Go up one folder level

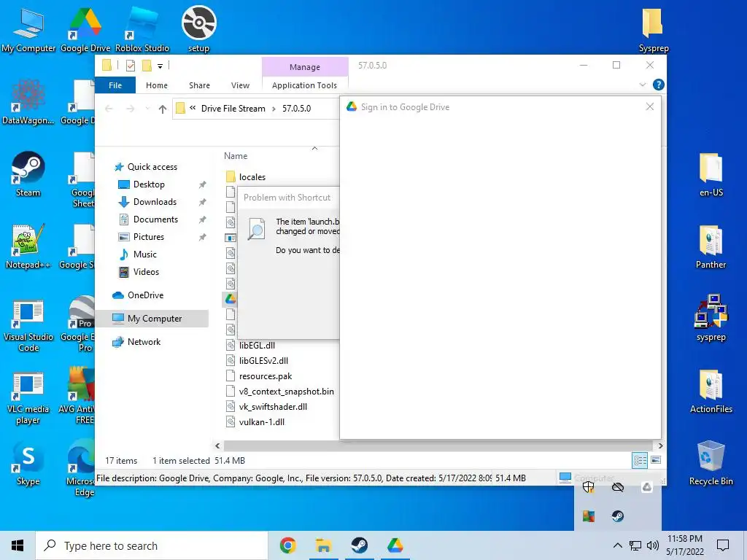tap(163, 109)
